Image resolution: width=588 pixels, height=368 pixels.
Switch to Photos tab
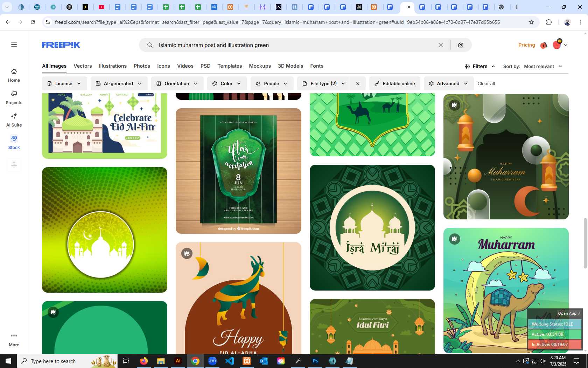pyautogui.click(x=142, y=66)
